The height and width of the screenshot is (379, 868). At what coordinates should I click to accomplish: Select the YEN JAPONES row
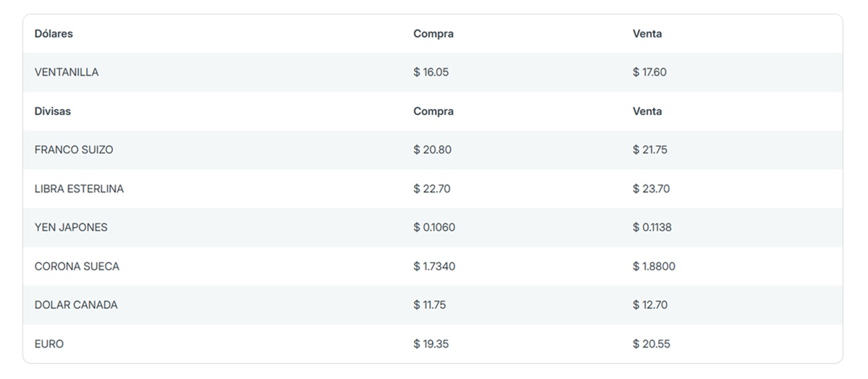[433, 227]
